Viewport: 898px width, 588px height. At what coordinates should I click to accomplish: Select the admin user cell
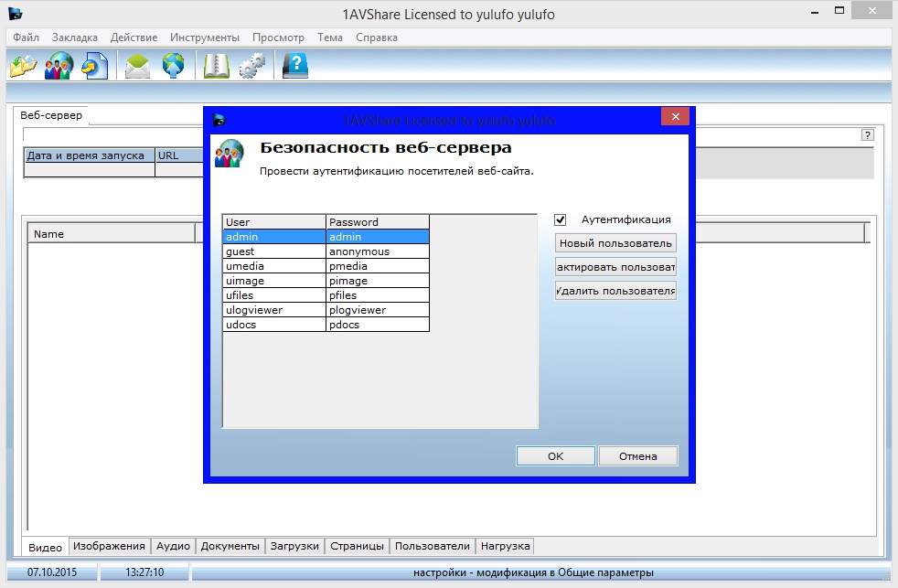point(274,237)
